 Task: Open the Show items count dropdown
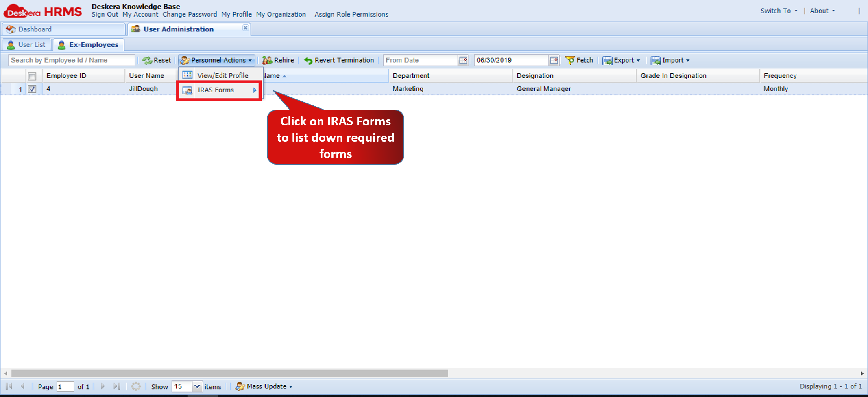197,386
